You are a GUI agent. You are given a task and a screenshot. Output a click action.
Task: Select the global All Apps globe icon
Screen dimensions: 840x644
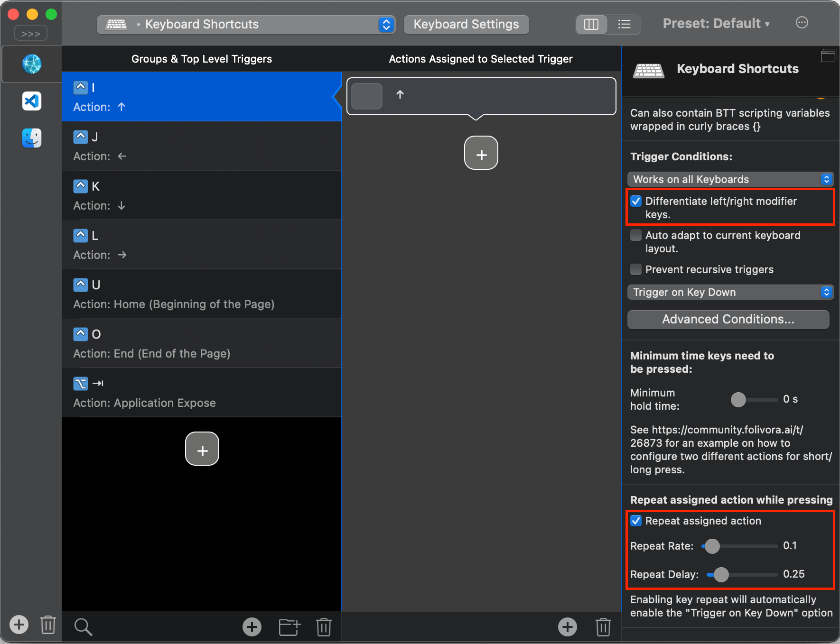pyautogui.click(x=32, y=64)
